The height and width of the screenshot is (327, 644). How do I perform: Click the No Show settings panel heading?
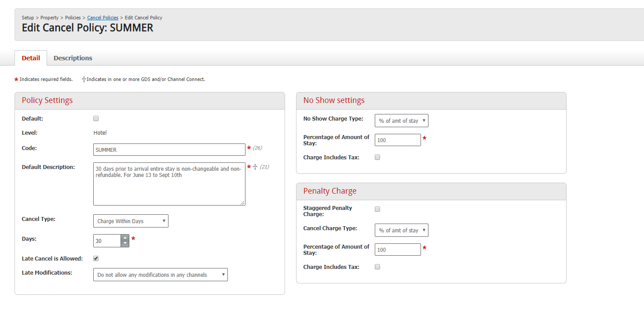click(x=334, y=100)
